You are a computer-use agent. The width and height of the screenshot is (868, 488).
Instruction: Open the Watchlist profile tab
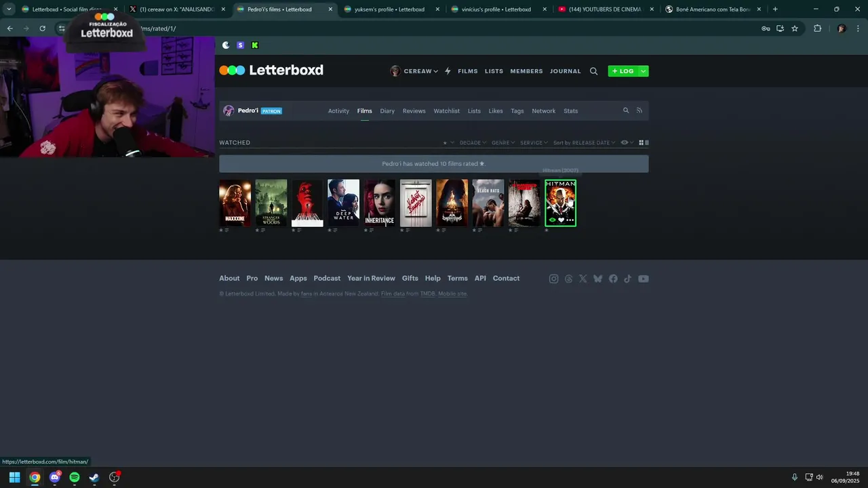(446, 111)
